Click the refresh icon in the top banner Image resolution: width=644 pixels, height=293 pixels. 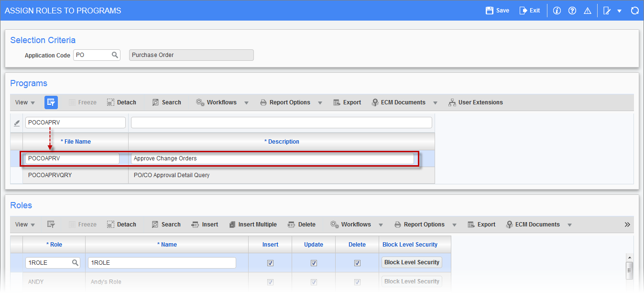tap(635, 10)
